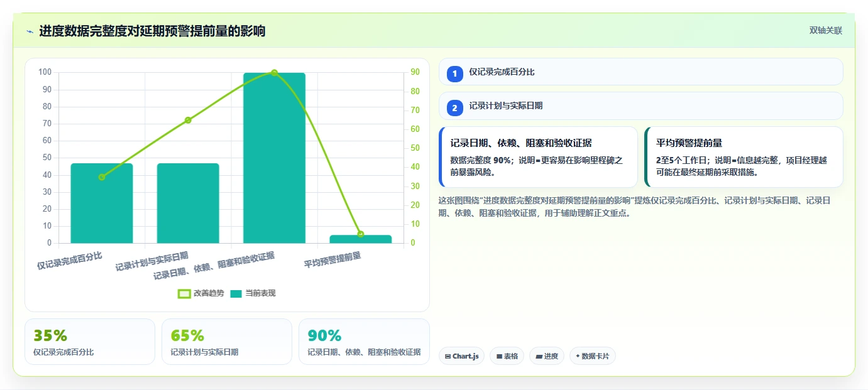Click right axis value 90
This screenshot has height=390, width=868.
pyautogui.click(x=415, y=72)
